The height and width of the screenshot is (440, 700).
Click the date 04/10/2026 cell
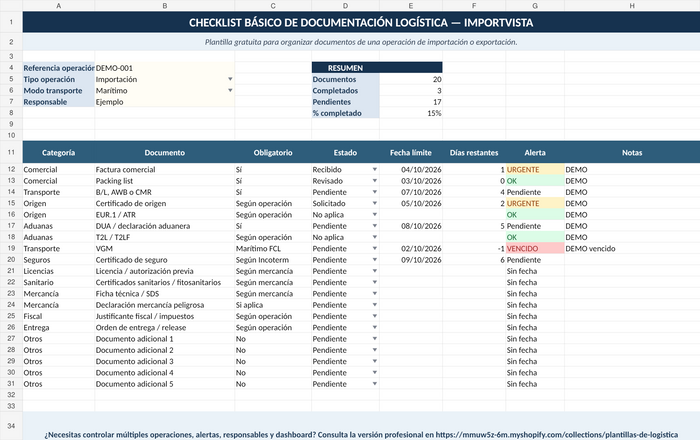(x=411, y=170)
